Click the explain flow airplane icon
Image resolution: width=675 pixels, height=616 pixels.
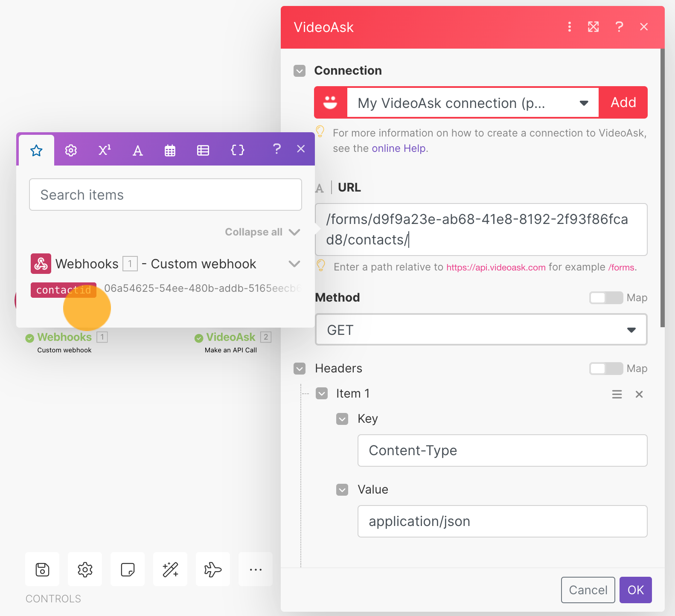[213, 569]
